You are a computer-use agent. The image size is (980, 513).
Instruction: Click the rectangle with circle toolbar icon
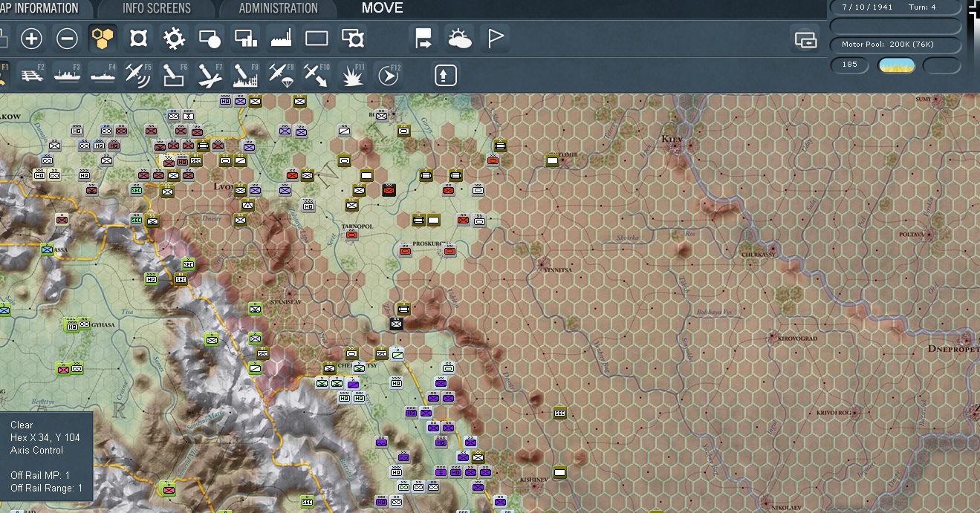coord(210,39)
